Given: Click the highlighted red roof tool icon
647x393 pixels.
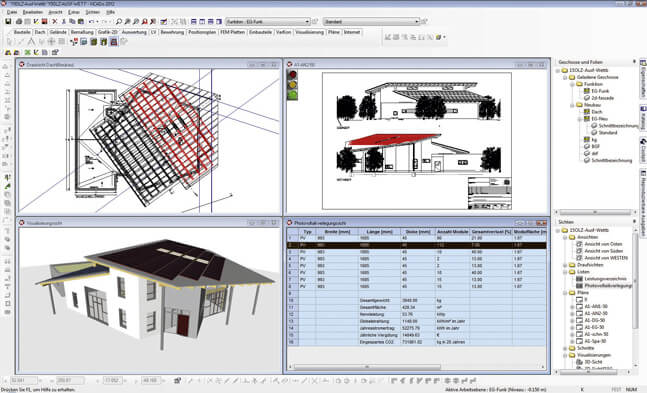Looking at the screenshot, I should 113,42.
